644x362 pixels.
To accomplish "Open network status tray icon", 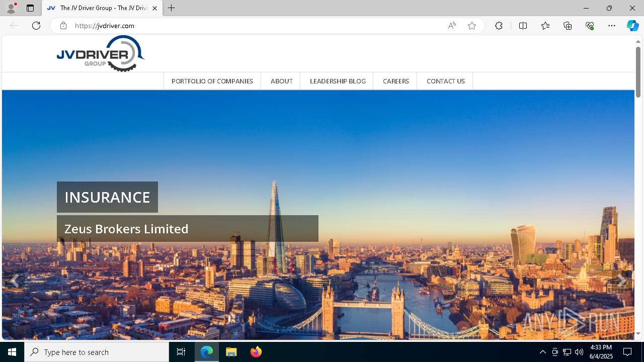I will tap(567, 352).
